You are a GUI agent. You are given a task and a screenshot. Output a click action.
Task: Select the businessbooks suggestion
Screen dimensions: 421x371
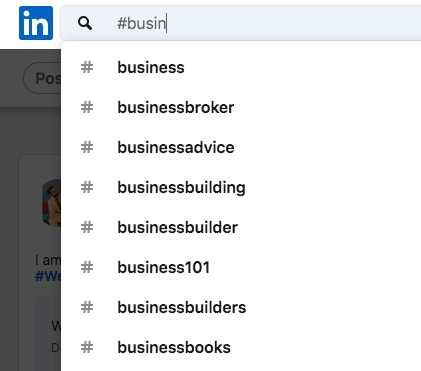pyautogui.click(x=241, y=347)
